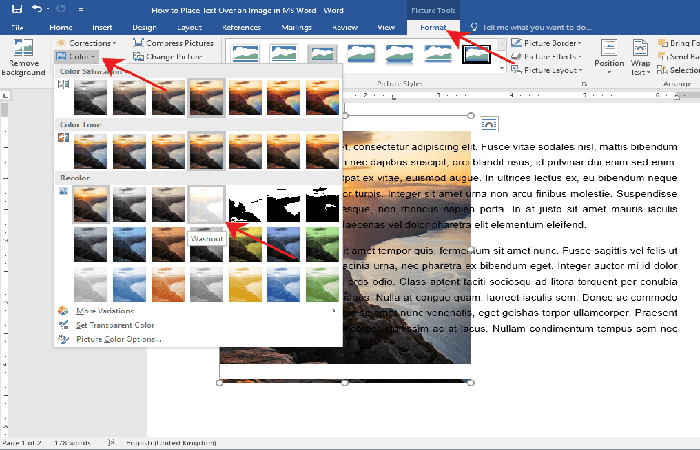700x450 pixels.
Task: Open the Corrections dropdown
Action: coord(88,44)
